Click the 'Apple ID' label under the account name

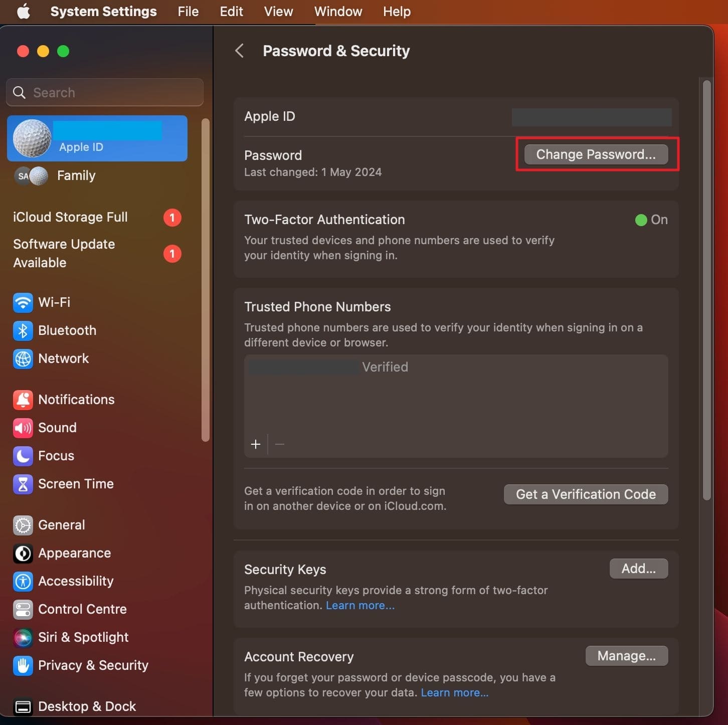point(81,147)
